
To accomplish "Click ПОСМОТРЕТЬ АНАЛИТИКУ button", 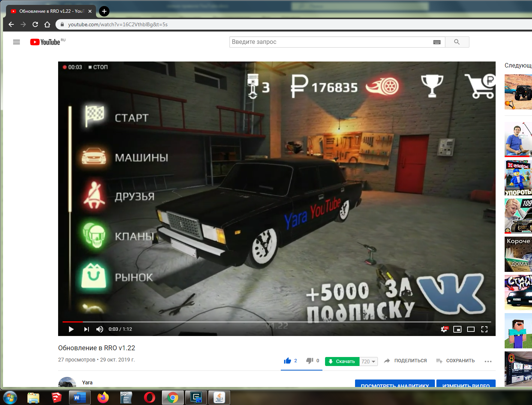I will tap(395, 384).
